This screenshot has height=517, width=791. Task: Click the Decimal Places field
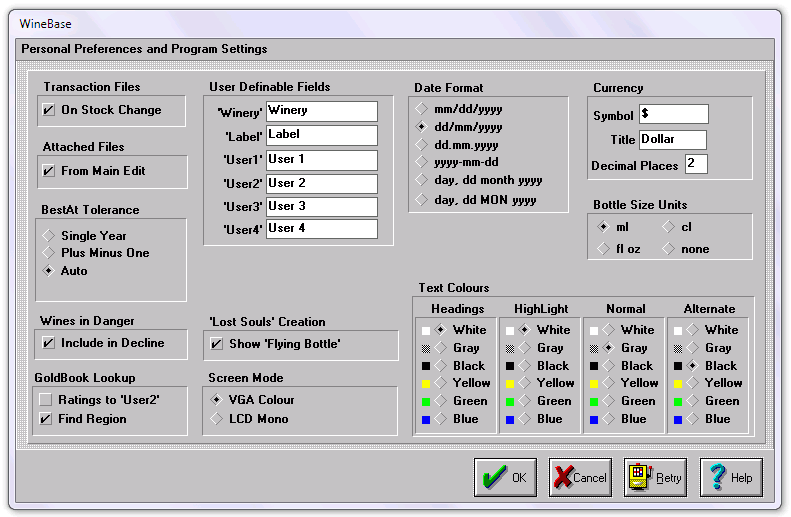(x=696, y=164)
